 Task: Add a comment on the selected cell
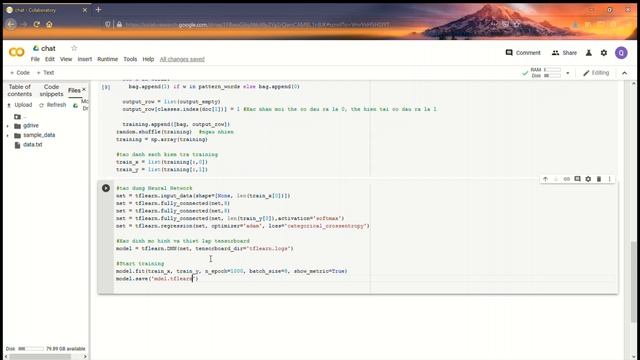point(577,179)
